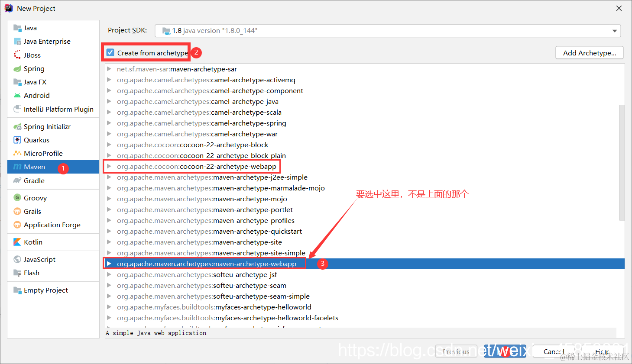Pick the JBoss icon in project list
The height and width of the screenshot is (364, 632).
click(x=17, y=55)
